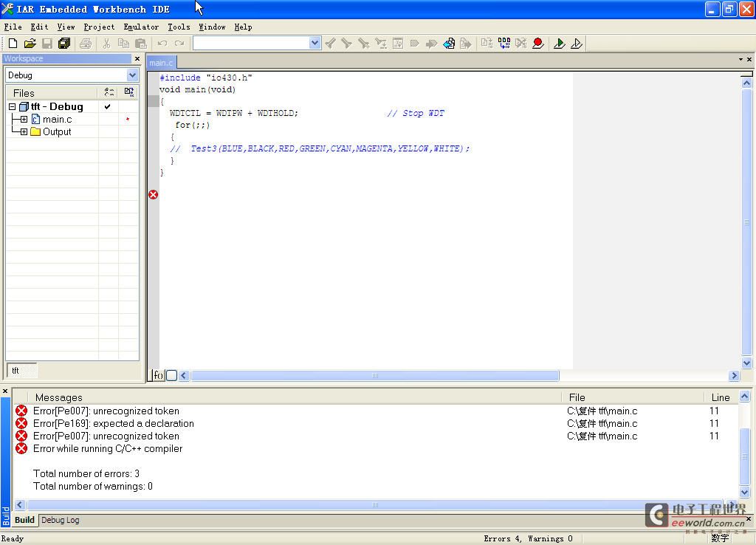Image resolution: width=756 pixels, height=545 pixels.
Task: Expand the Output folder node
Action: (x=24, y=131)
